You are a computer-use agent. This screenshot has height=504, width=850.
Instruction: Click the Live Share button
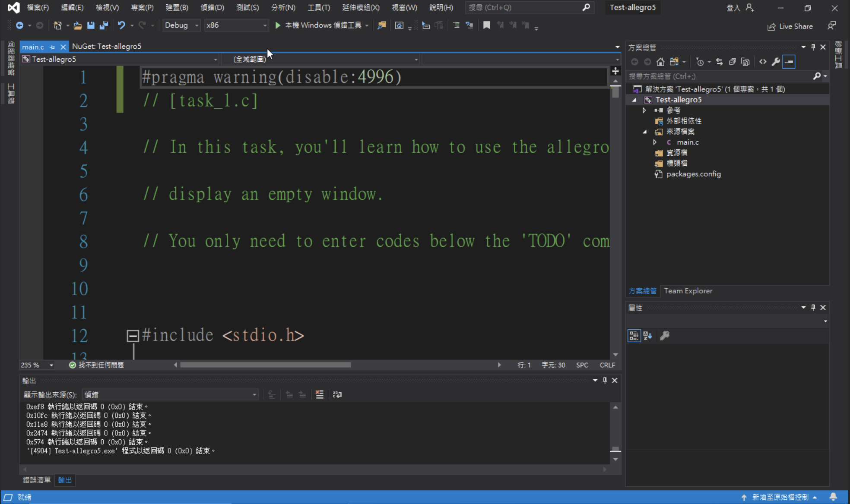click(x=790, y=26)
